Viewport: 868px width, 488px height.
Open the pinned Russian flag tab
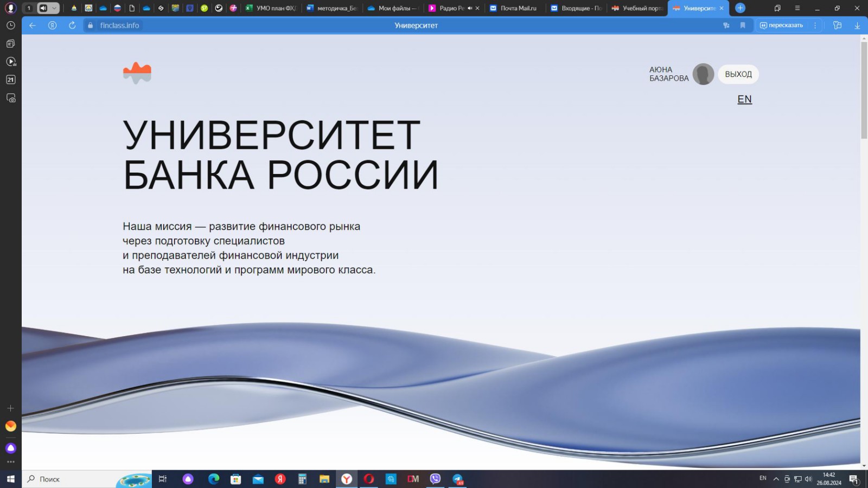pos(117,8)
